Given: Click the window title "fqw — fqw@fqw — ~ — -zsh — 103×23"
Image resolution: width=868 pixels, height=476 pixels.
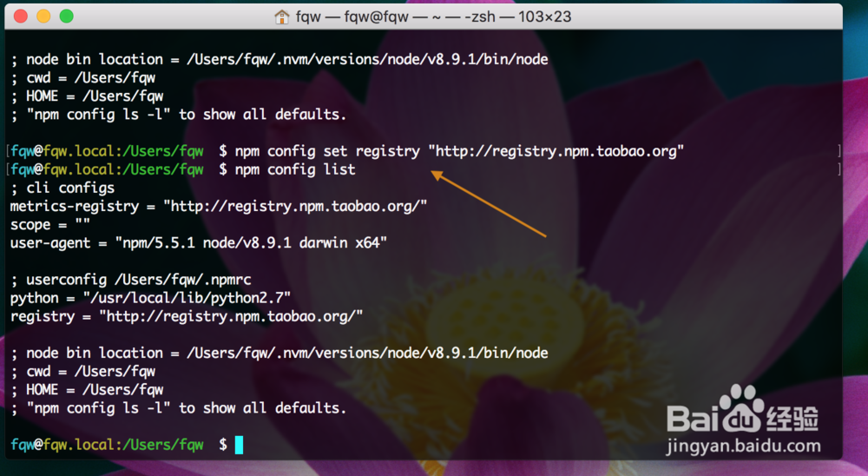Looking at the screenshot, I should tap(433, 17).
